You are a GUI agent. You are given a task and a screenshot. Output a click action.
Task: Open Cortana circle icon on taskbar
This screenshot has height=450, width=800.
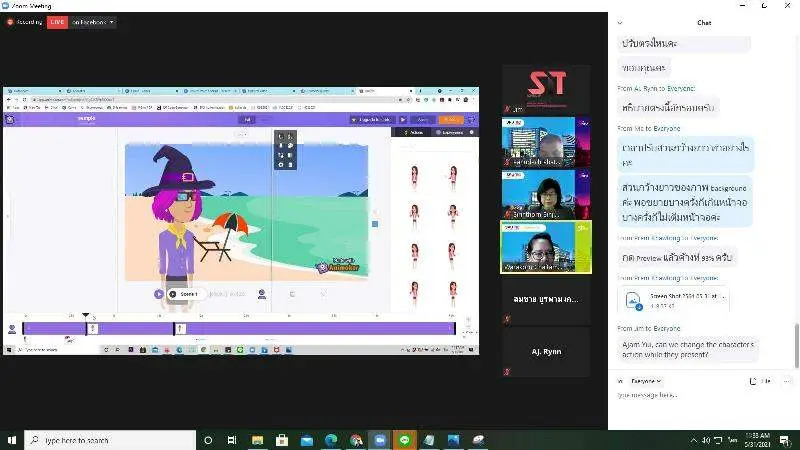(208, 440)
